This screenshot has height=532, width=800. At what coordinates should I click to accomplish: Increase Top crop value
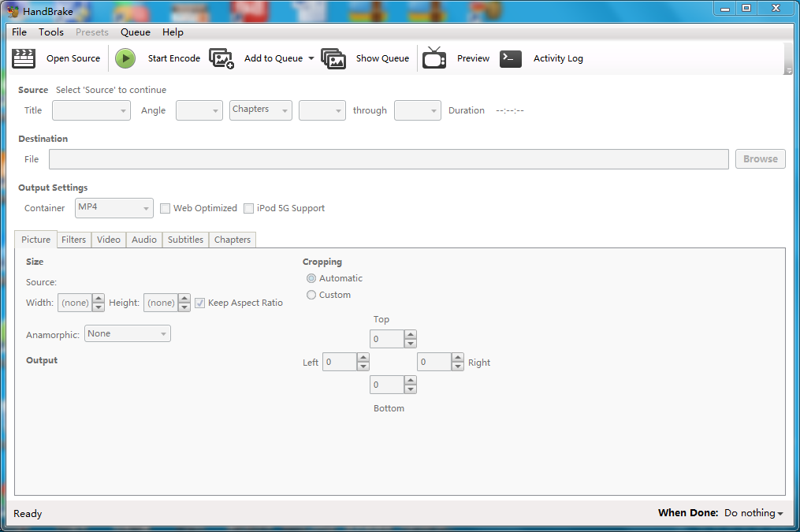pyautogui.click(x=410, y=335)
